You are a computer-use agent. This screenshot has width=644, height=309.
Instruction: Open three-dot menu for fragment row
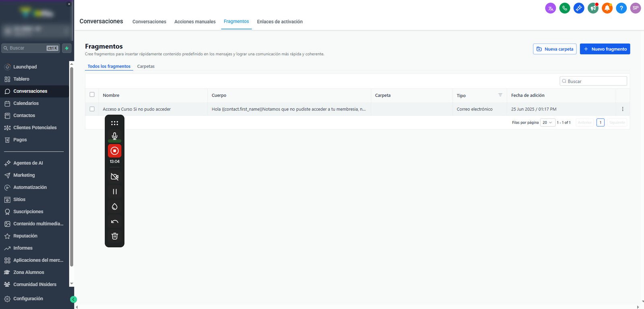click(x=623, y=109)
